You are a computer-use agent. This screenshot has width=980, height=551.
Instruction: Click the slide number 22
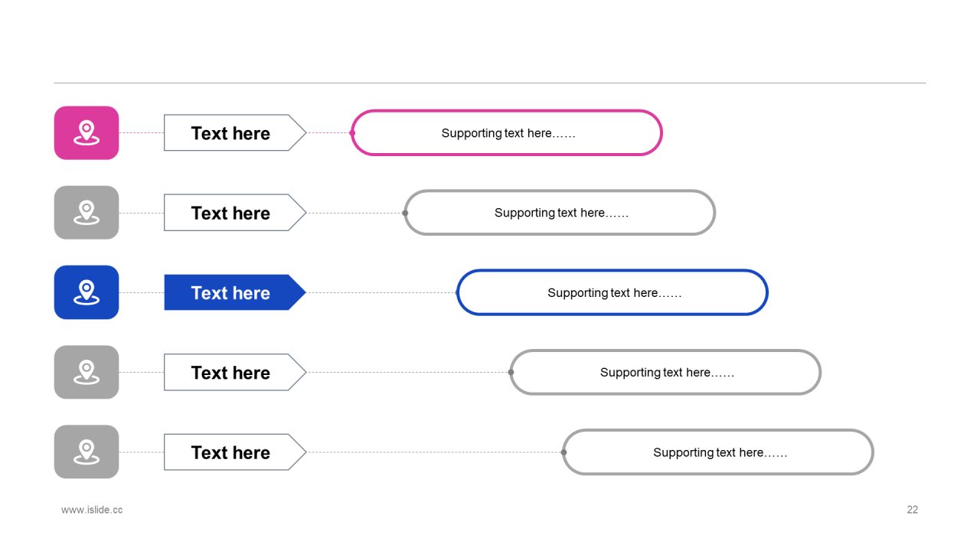click(x=912, y=510)
